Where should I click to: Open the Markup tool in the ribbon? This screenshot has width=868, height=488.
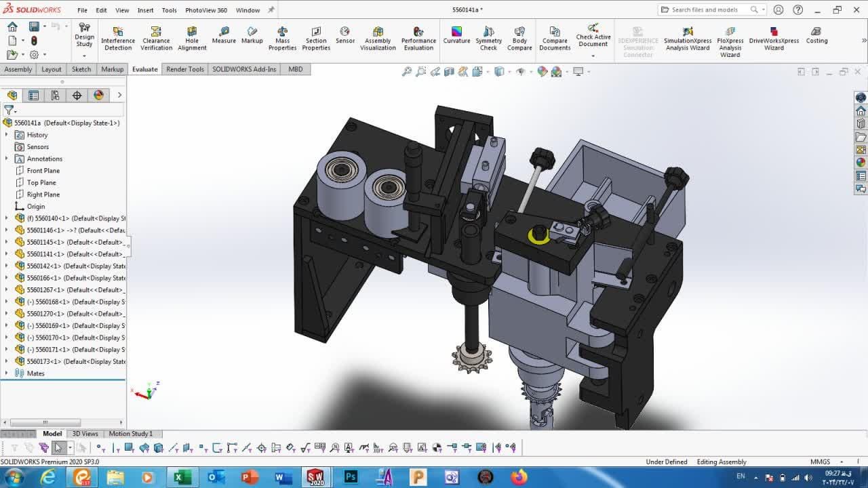252,36
